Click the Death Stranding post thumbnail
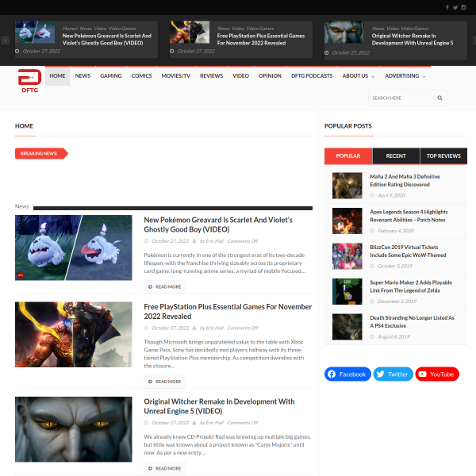The width and height of the screenshot is (476, 476). pos(347,327)
